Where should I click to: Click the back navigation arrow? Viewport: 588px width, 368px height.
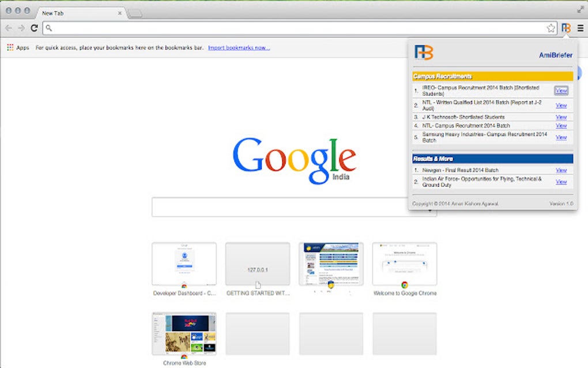9,27
